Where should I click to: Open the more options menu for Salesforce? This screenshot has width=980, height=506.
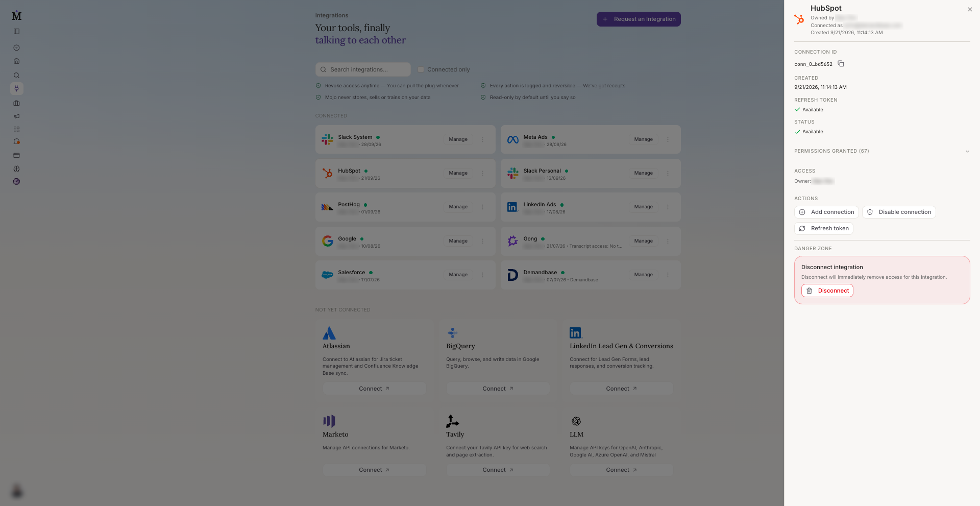[482, 275]
